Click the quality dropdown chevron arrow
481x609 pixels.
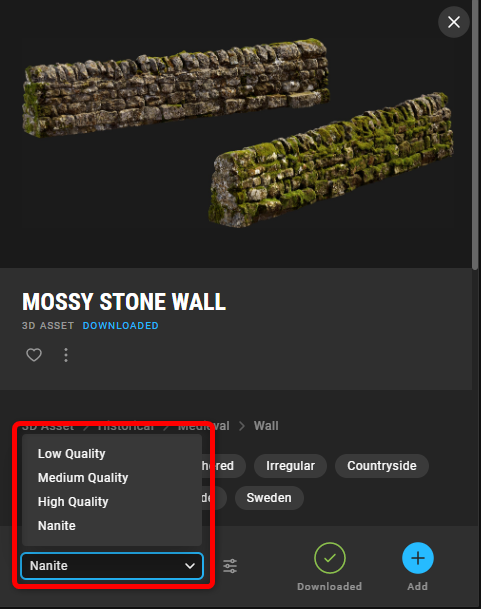coord(190,566)
